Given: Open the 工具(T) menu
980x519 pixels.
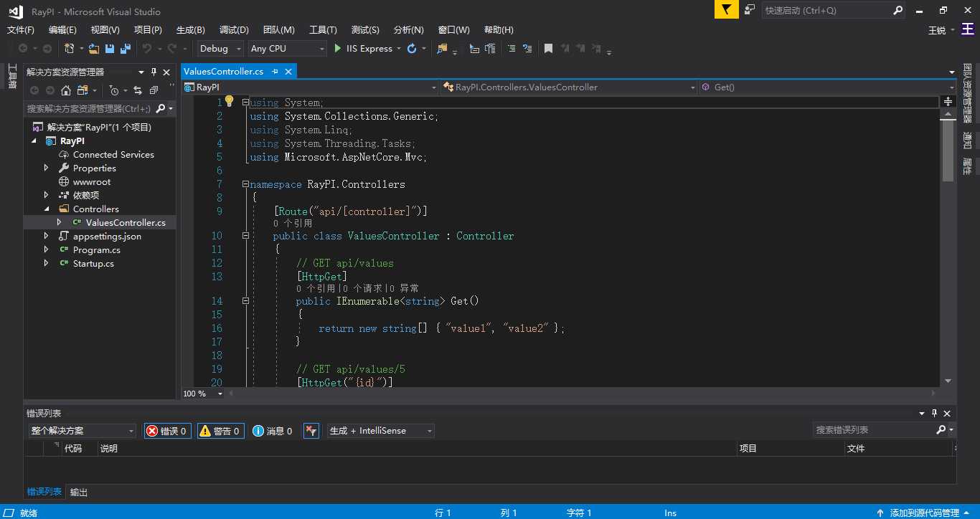Looking at the screenshot, I should point(323,30).
